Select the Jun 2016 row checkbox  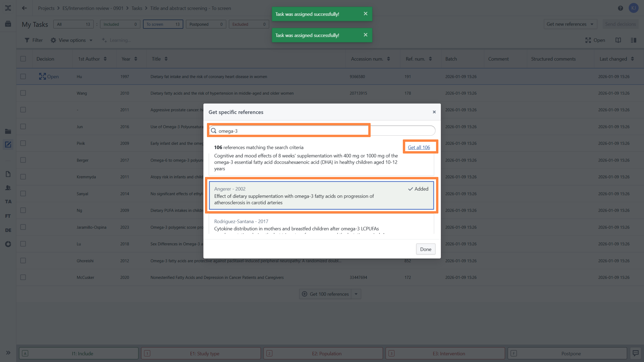[x=23, y=126]
